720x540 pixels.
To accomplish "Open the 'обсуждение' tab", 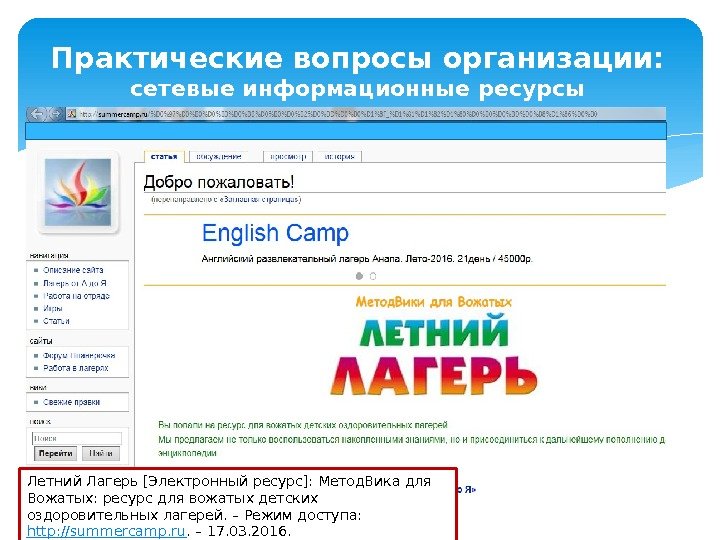I will [x=219, y=157].
